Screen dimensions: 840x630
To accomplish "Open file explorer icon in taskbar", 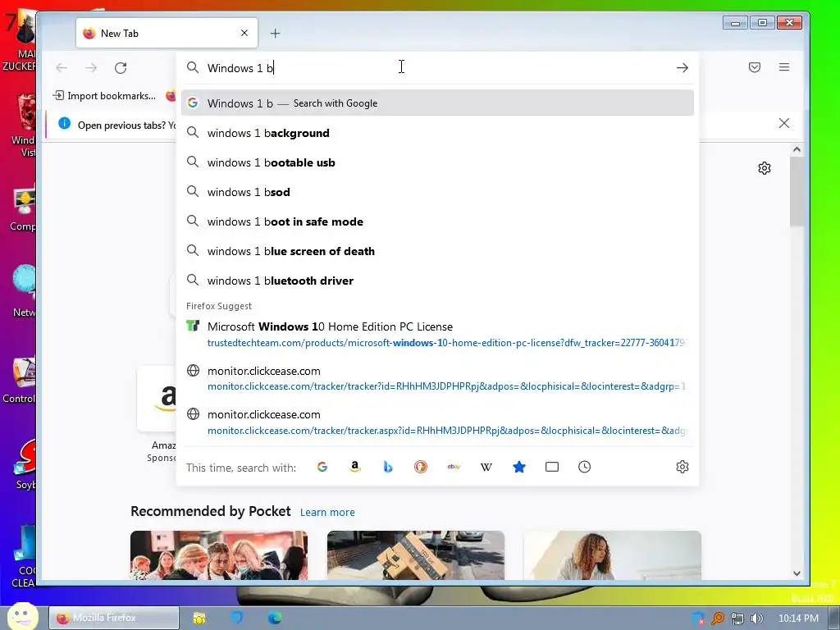I will (x=199, y=618).
